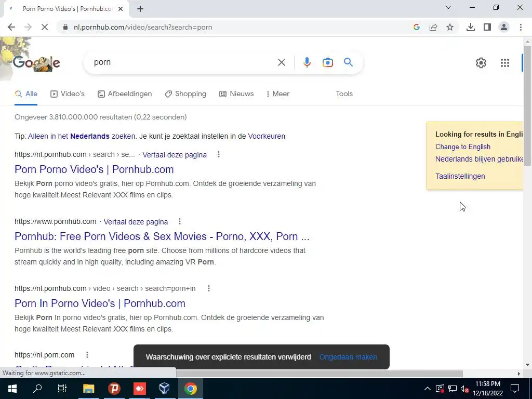Expand the Meer menu
The width and height of the screenshot is (532, 399).
coord(278,94)
